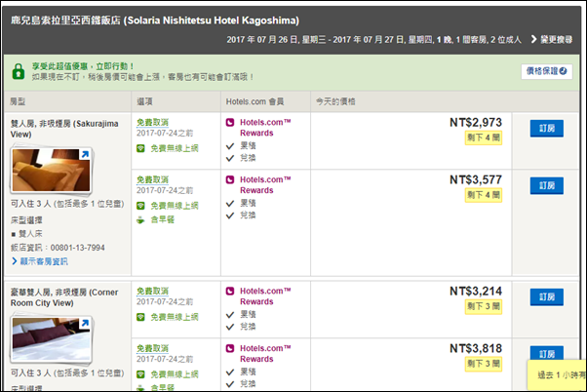
Task: Click the yellow 過去 1 小時 popup
Action: tap(557, 375)
